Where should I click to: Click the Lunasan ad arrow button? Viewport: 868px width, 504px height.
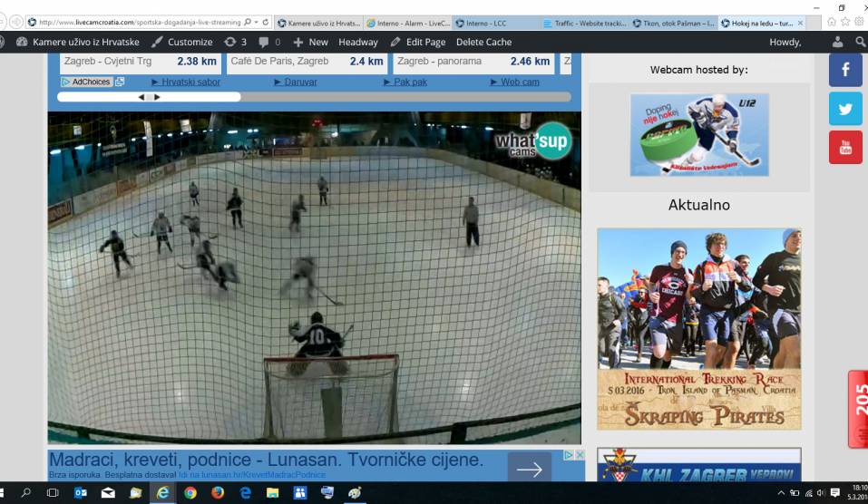point(529,468)
